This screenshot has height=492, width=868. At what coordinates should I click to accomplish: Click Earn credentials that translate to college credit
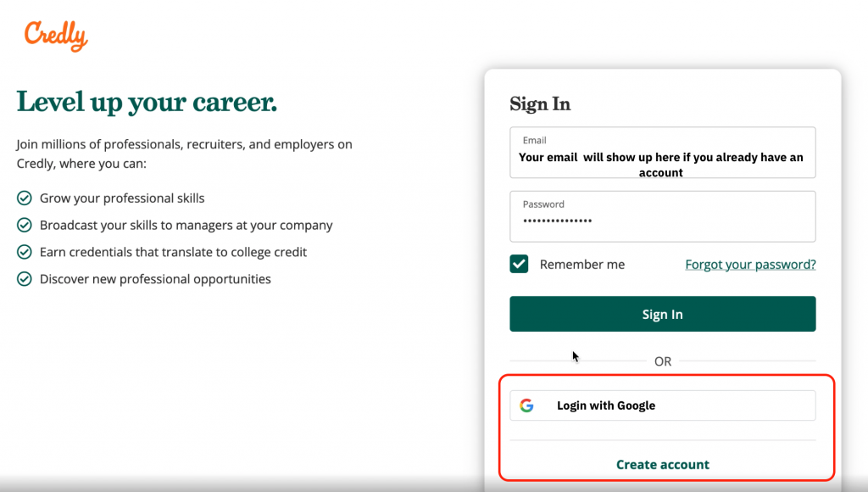point(173,252)
